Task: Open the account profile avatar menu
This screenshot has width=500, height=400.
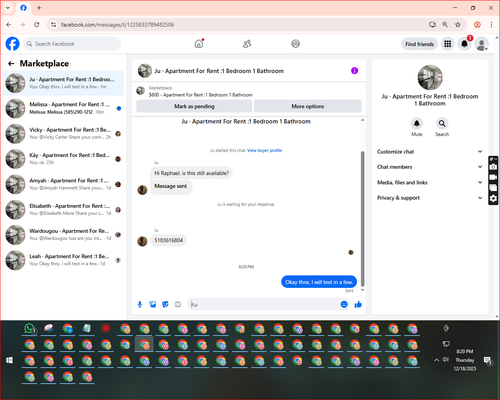Action: [x=481, y=44]
